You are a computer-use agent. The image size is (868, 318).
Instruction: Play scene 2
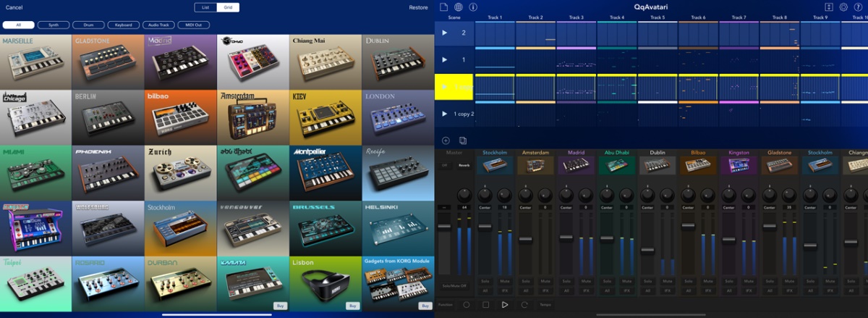click(445, 33)
